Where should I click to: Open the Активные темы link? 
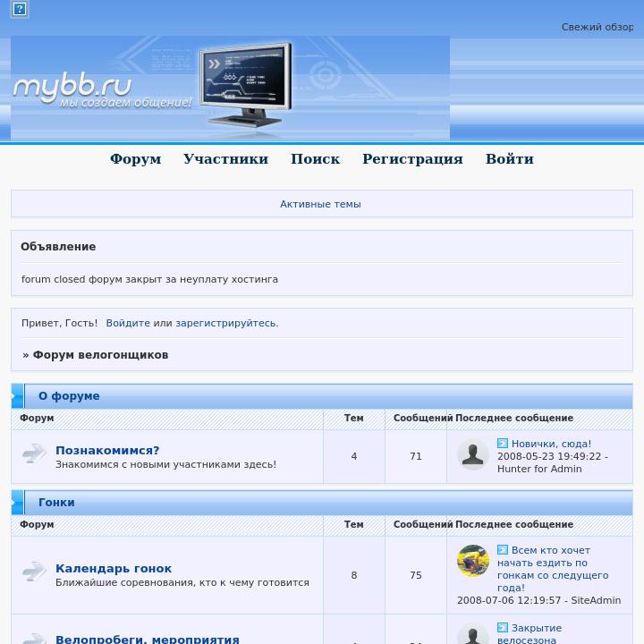click(x=320, y=204)
